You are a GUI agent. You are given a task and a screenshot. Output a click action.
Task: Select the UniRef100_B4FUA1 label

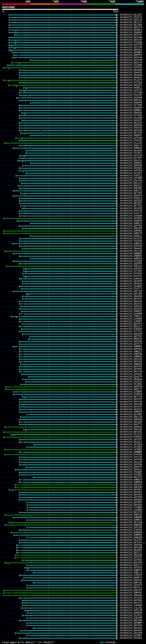131,100
